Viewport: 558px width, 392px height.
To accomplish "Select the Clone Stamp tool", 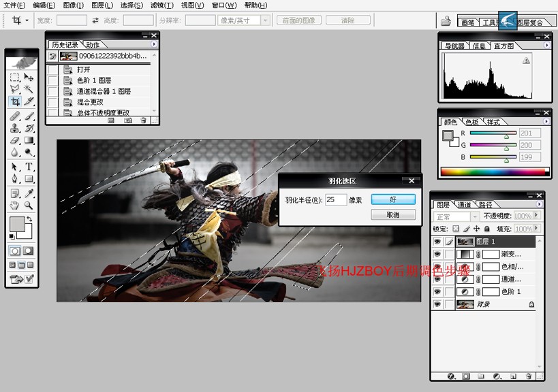I will tap(14, 127).
